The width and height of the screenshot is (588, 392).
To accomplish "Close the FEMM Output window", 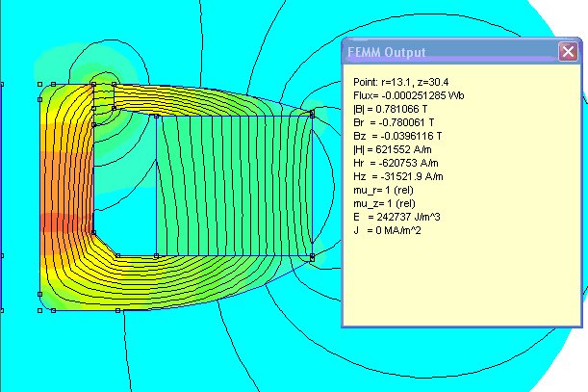I will (568, 51).
